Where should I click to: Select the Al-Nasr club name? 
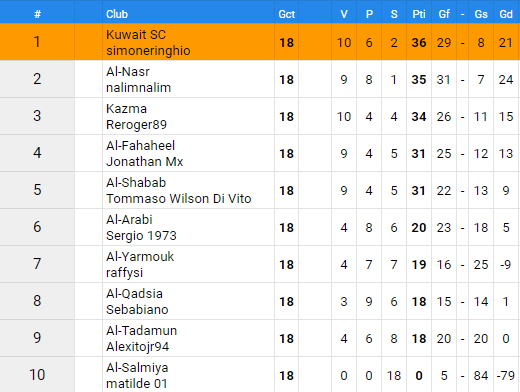point(128,72)
